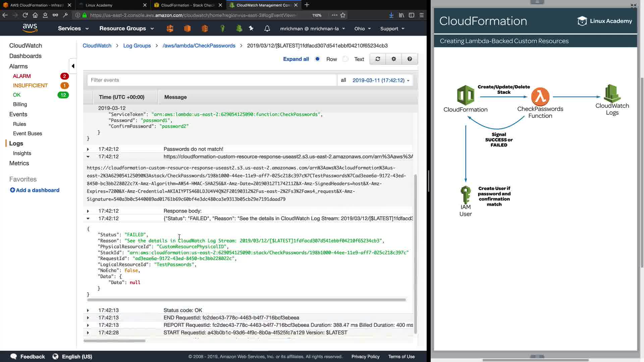Collapse the Status FAILED log event row
This screenshot has height=362, width=644.
point(88,219)
